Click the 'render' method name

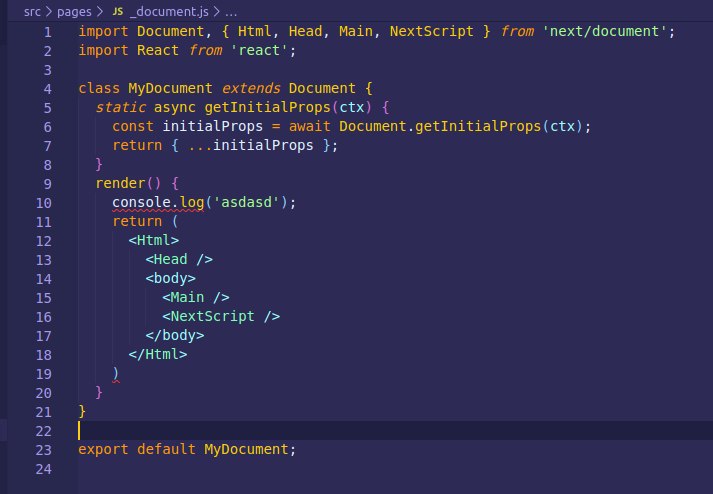pos(120,183)
